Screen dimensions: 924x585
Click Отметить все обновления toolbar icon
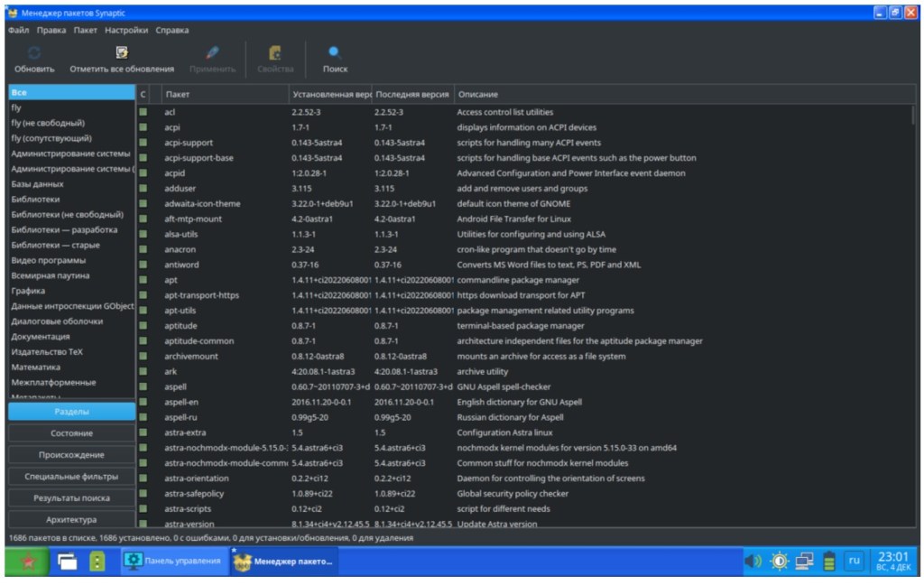tap(122, 53)
